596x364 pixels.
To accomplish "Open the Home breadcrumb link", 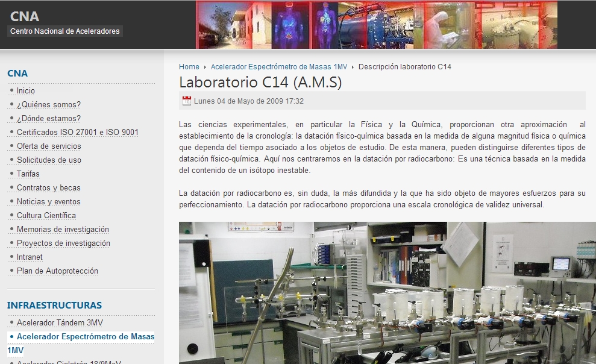I will (x=189, y=67).
